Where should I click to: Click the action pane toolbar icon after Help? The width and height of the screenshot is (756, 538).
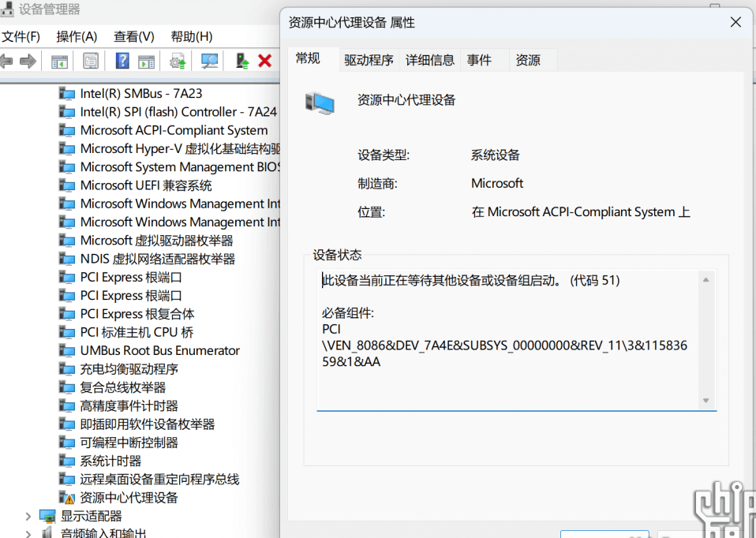[146, 62]
